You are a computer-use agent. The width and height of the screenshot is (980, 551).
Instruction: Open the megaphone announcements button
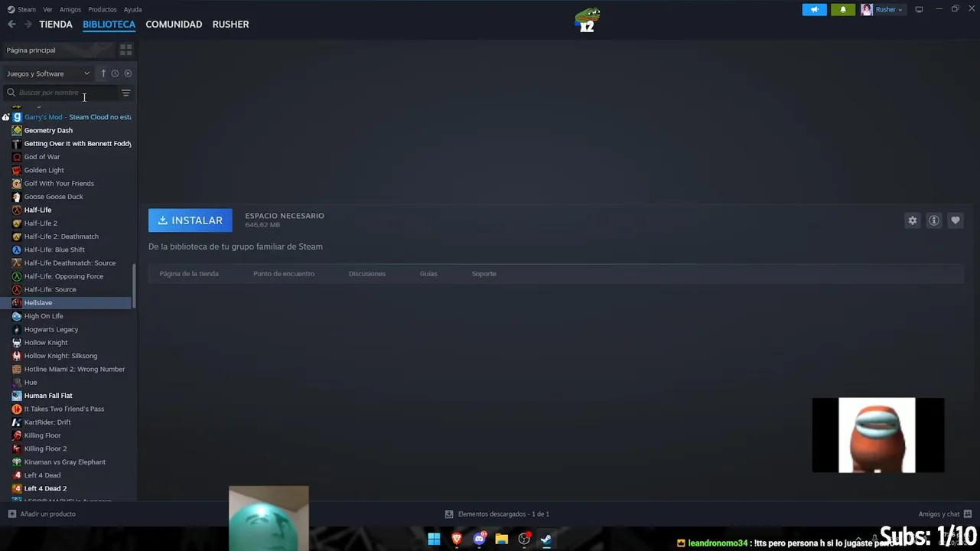click(814, 9)
